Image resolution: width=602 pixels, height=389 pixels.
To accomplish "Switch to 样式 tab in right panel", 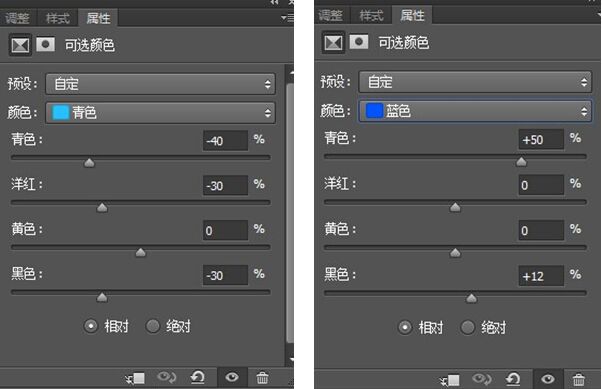I will pos(371,15).
